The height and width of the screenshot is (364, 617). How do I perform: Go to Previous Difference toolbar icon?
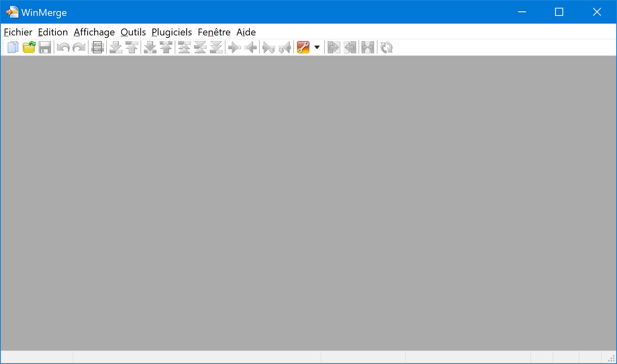[x=132, y=47]
